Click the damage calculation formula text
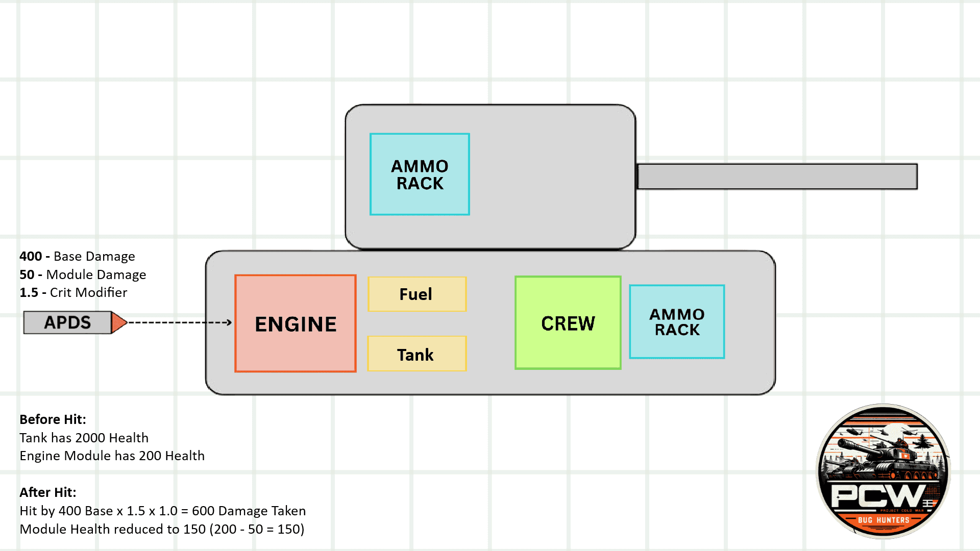The height and width of the screenshot is (551, 980). (x=162, y=510)
